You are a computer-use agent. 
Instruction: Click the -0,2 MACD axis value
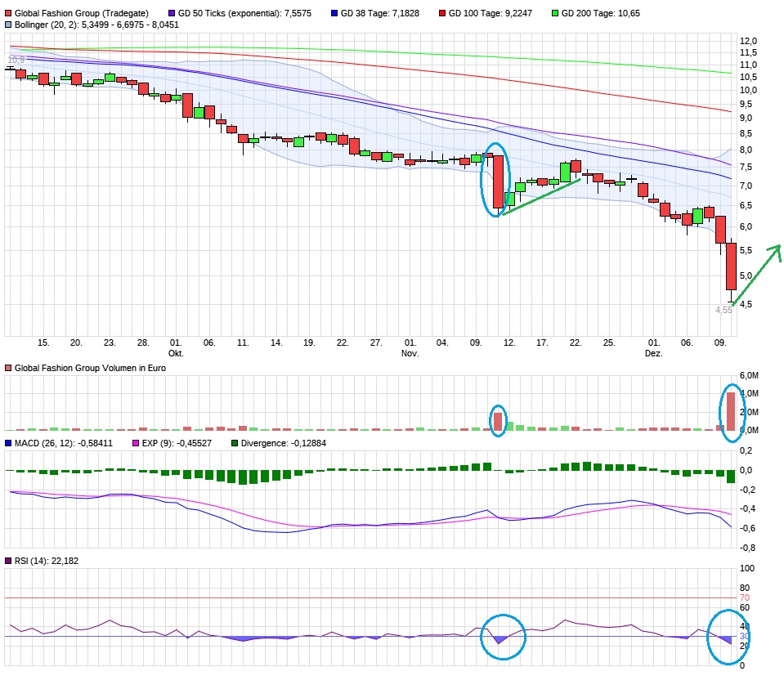(x=747, y=490)
